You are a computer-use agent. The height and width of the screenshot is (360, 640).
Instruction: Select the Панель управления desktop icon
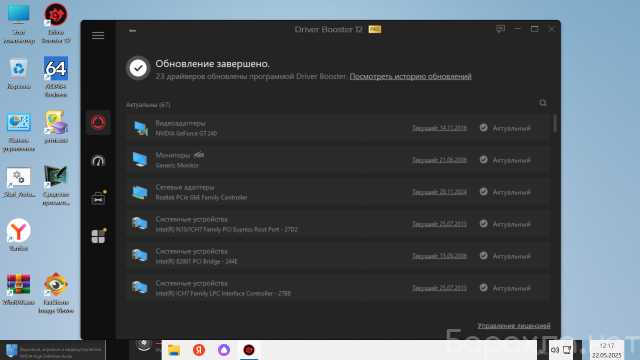(18, 132)
